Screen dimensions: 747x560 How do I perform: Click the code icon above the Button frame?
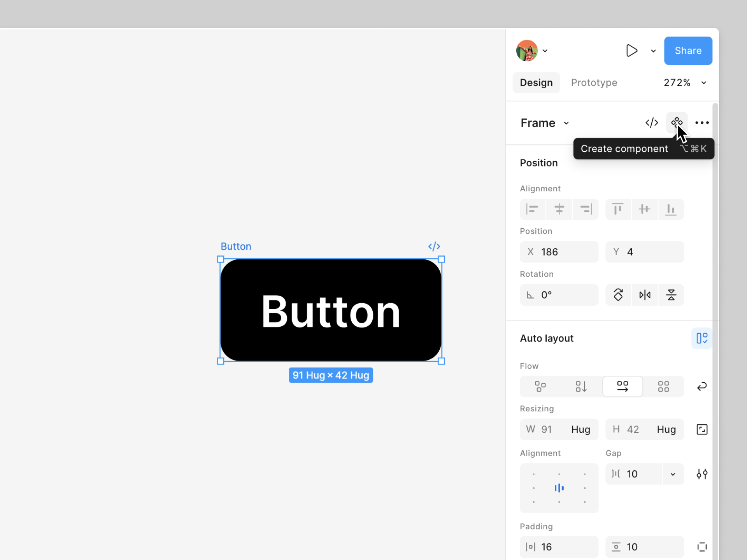(x=434, y=247)
